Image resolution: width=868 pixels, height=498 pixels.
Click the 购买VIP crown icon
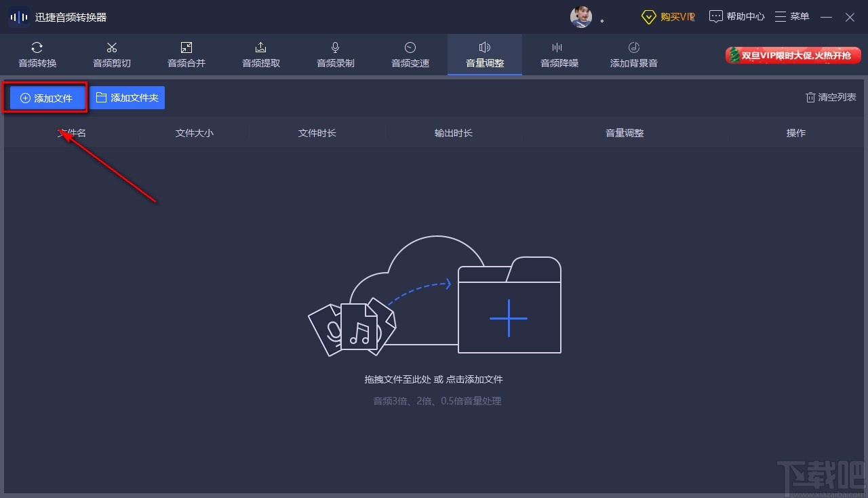[649, 16]
